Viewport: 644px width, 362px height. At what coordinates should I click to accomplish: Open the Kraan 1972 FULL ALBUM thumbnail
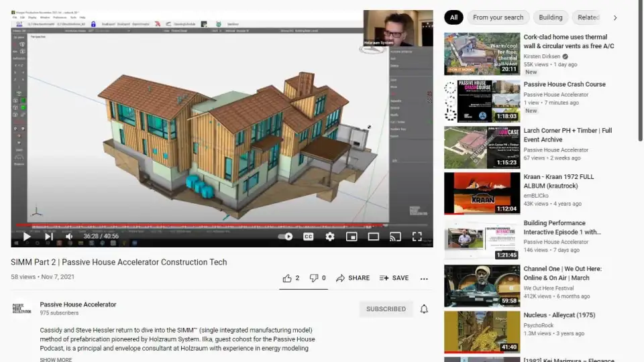click(x=482, y=193)
